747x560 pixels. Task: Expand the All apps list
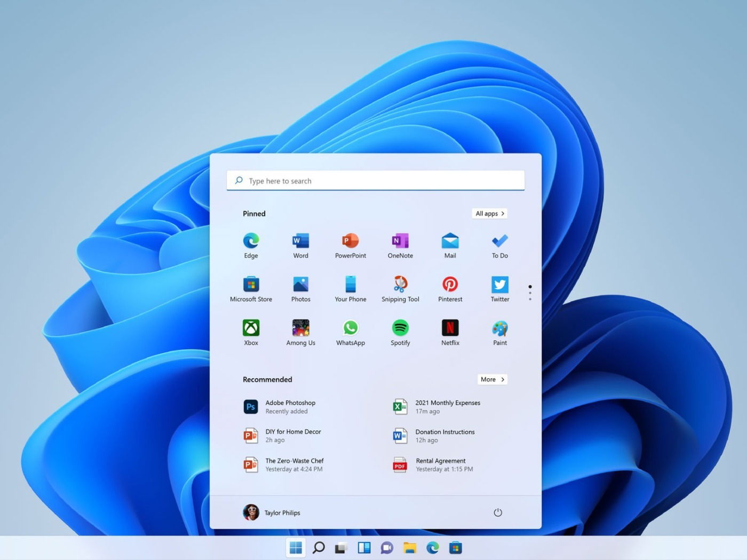tap(489, 213)
